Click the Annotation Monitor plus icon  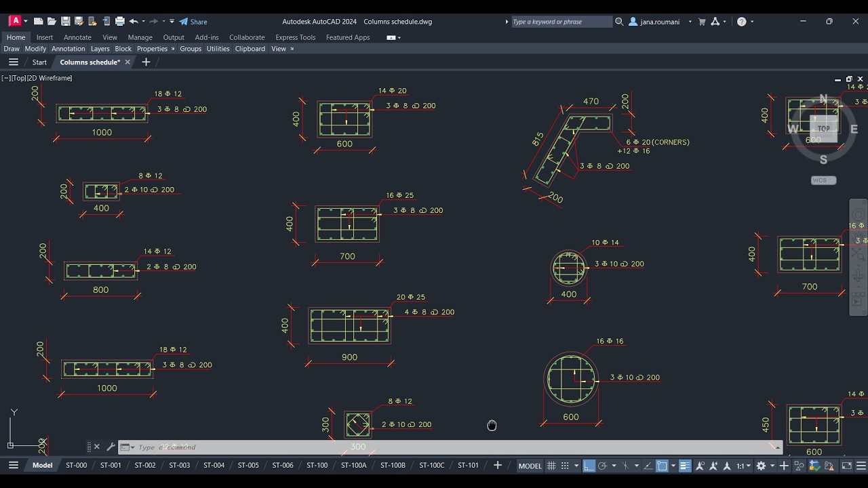point(784,466)
